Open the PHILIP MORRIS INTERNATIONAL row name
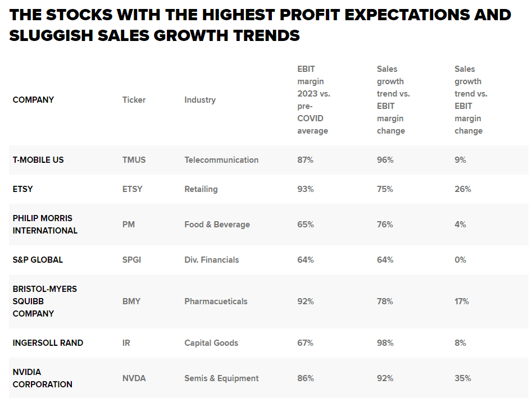Image resolution: width=532 pixels, height=398 pixels. point(45,225)
